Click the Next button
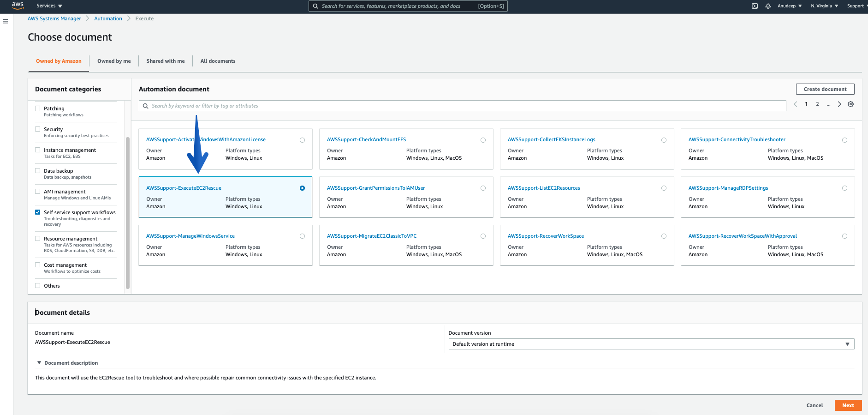The image size is (868, 415). click(848, 405)
